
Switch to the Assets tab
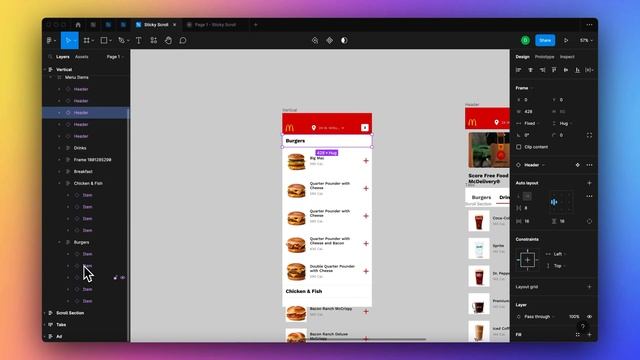(82, 57)
